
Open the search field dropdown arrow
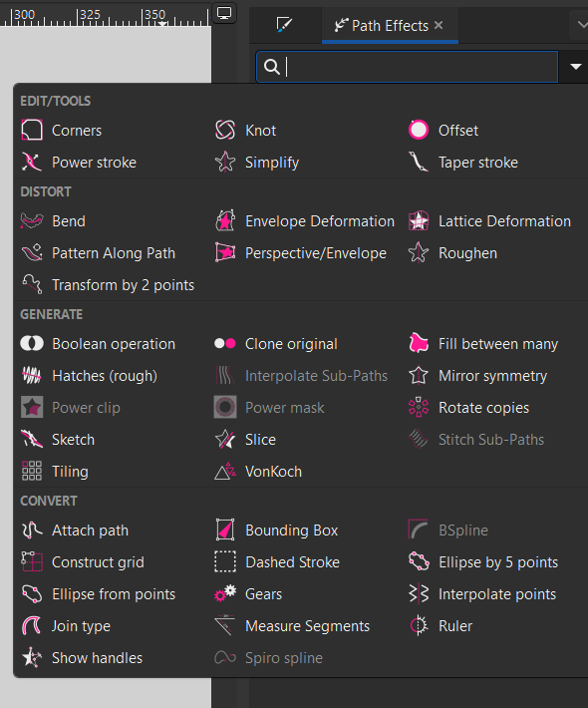(x=575, y=67)
